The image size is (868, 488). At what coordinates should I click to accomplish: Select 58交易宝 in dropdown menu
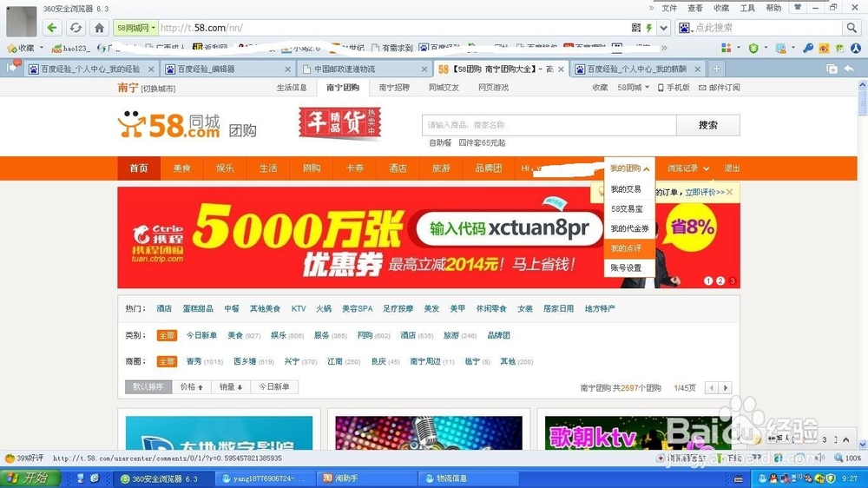click(629, 208)
